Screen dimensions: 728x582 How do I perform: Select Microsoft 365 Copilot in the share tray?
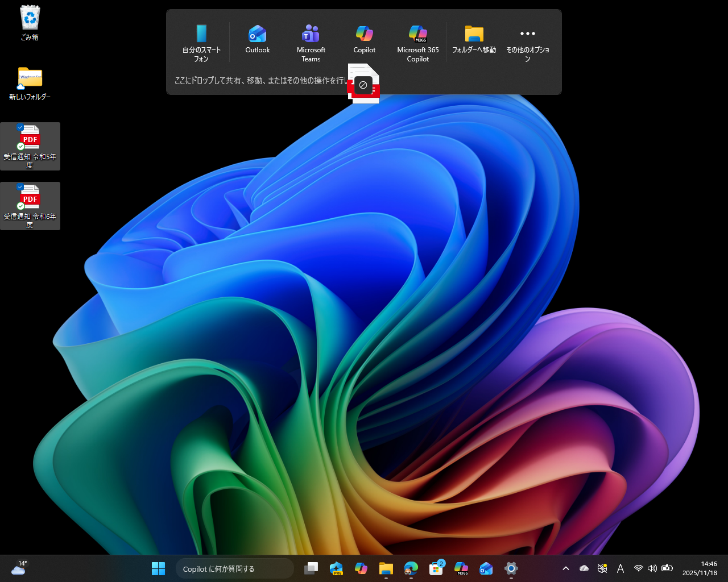(x=418, y=43)
